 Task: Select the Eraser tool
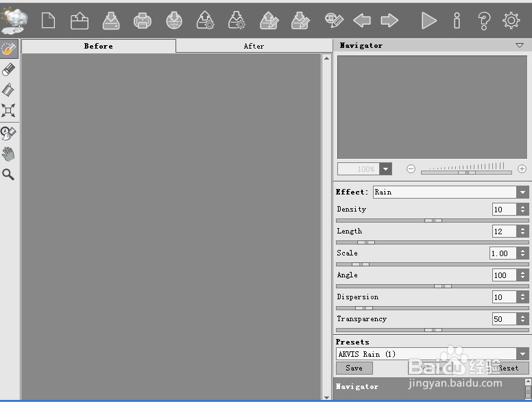pyautogui.click(x=9, y=69)
